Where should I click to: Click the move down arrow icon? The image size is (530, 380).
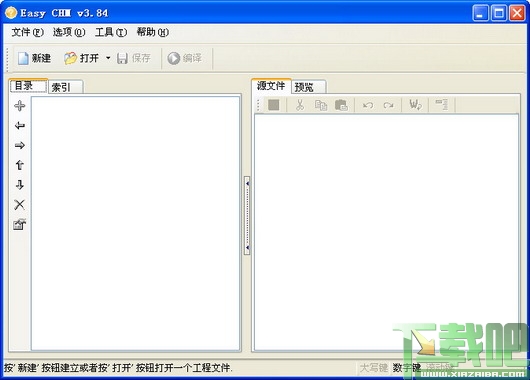pos(20,185)
